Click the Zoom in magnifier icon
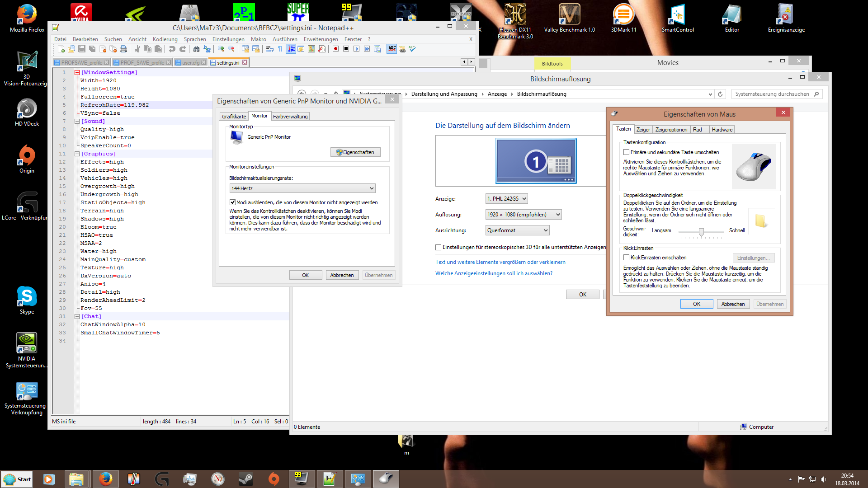This screenshot has width=868, height=488. [221, 49]
